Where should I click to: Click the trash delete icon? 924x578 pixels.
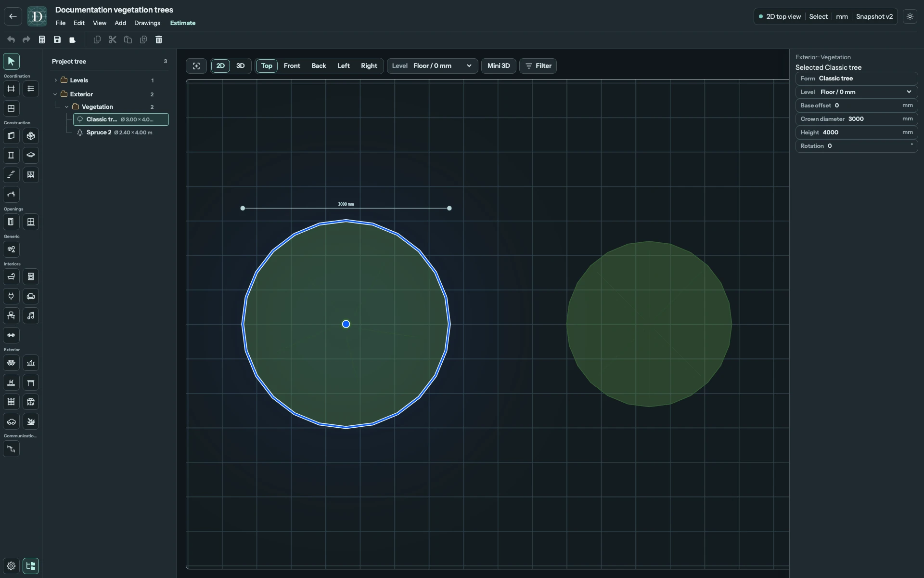pyautogui.click(x=159, y=39)
